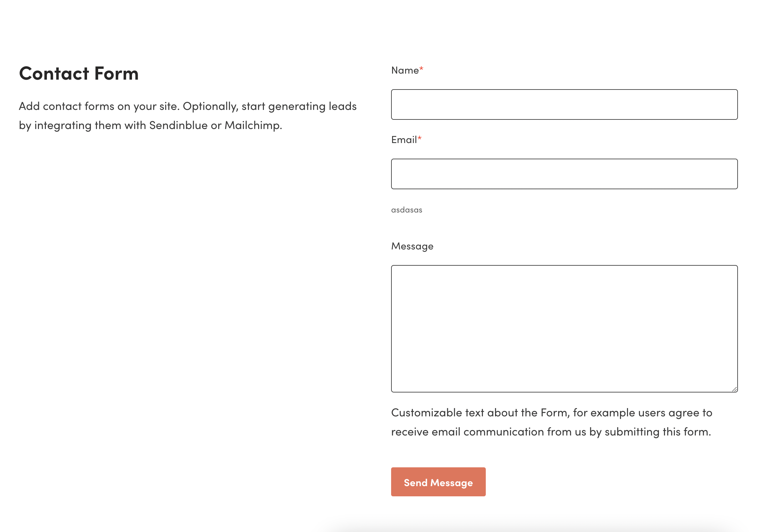Select the Message field label
The image size is (758, 532).
(412, 246)
